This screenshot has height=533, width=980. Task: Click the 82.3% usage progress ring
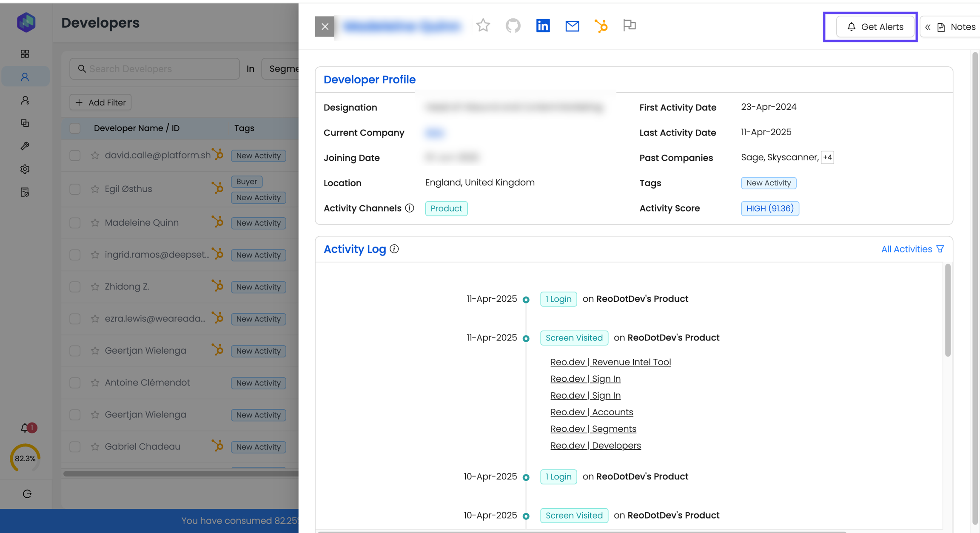tap(25, 458)
